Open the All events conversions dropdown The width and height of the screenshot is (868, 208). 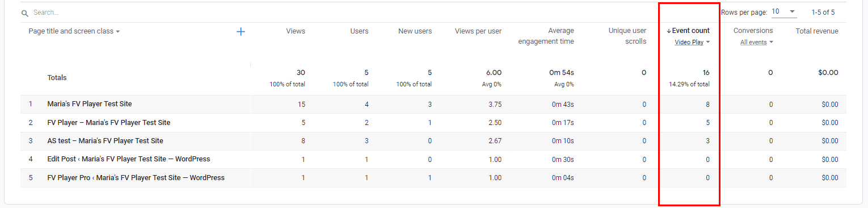pyautogui.click(x=757, y=42)
